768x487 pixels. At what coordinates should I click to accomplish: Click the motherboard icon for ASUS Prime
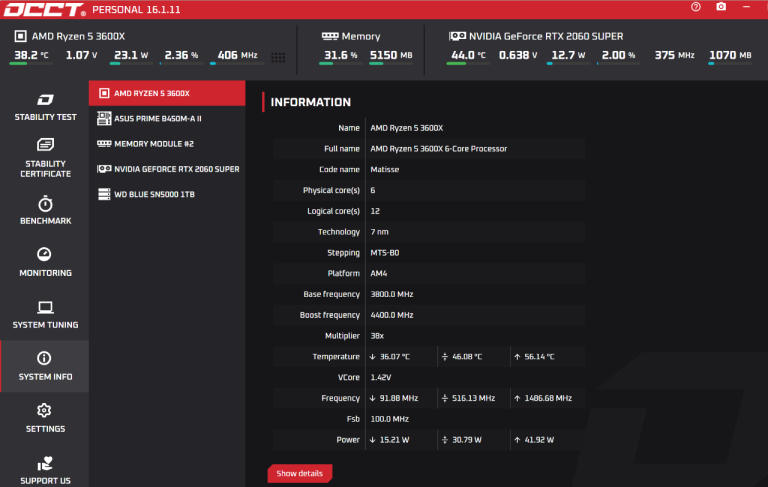(104, 118)
